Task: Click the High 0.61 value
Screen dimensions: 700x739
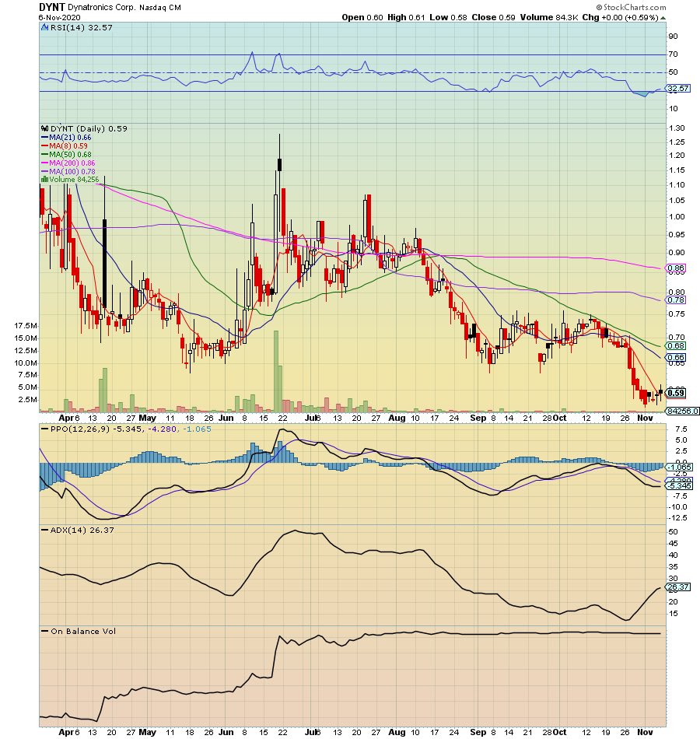Action: coord(406,17)
